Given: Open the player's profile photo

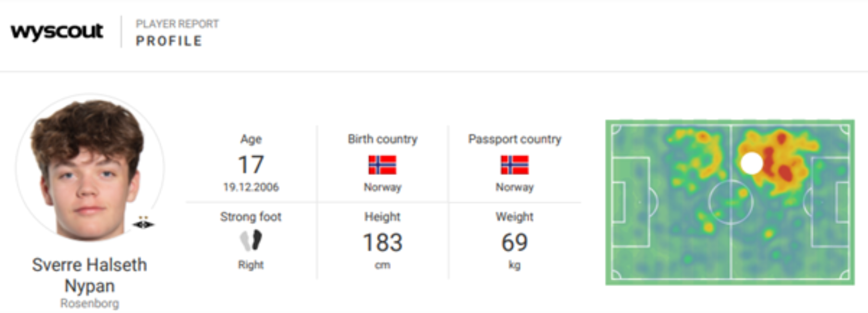Looking at the screenshot, I should coord(90,168).
